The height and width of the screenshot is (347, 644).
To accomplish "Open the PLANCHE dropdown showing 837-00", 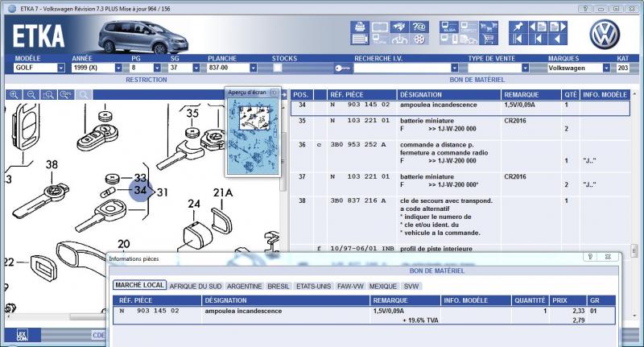I will pyautogui.click(x=254, y=68).
